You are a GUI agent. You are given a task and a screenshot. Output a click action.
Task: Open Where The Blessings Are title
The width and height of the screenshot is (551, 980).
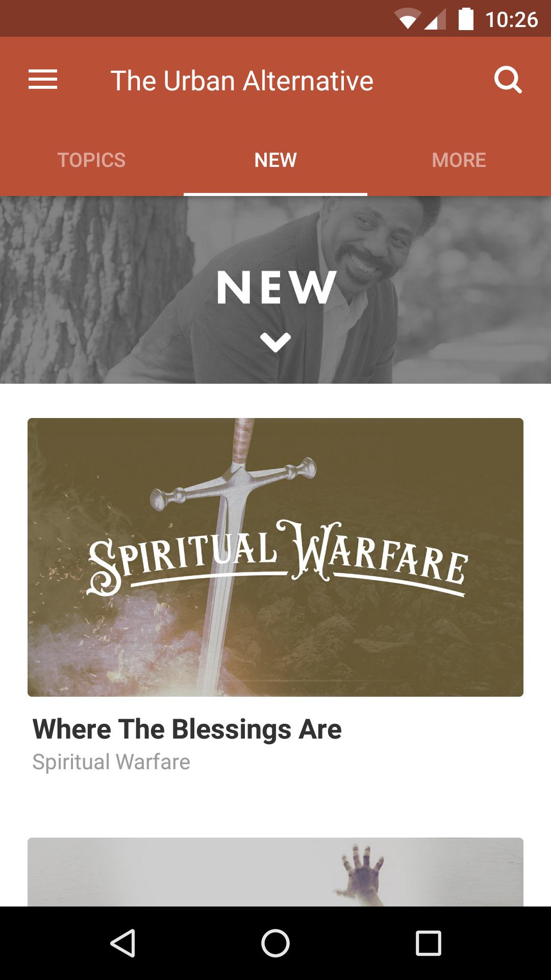click(187, 728)
